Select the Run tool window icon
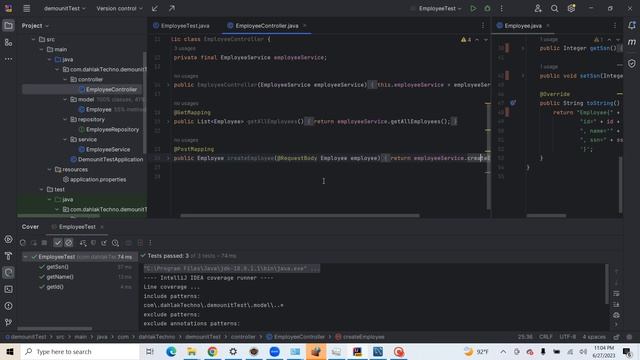 8,273
